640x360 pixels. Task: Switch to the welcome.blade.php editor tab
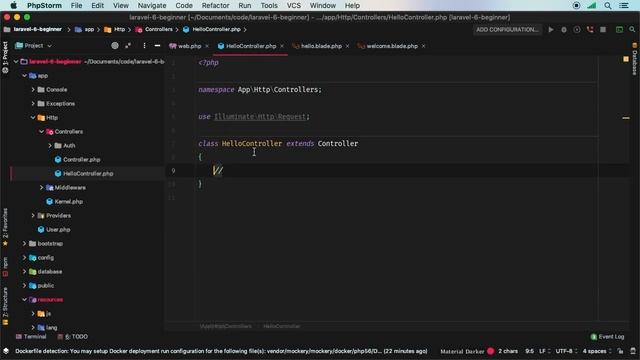pos(392,46)
